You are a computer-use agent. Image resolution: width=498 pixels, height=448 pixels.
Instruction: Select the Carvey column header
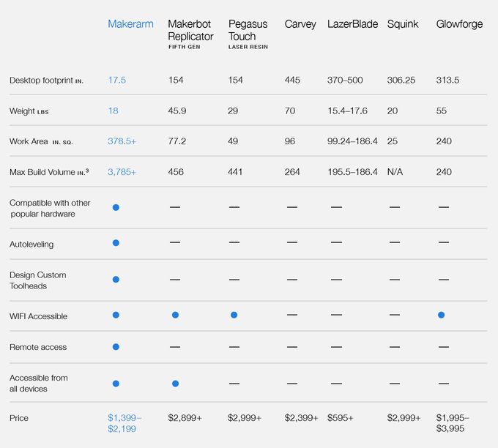(300, 24)
